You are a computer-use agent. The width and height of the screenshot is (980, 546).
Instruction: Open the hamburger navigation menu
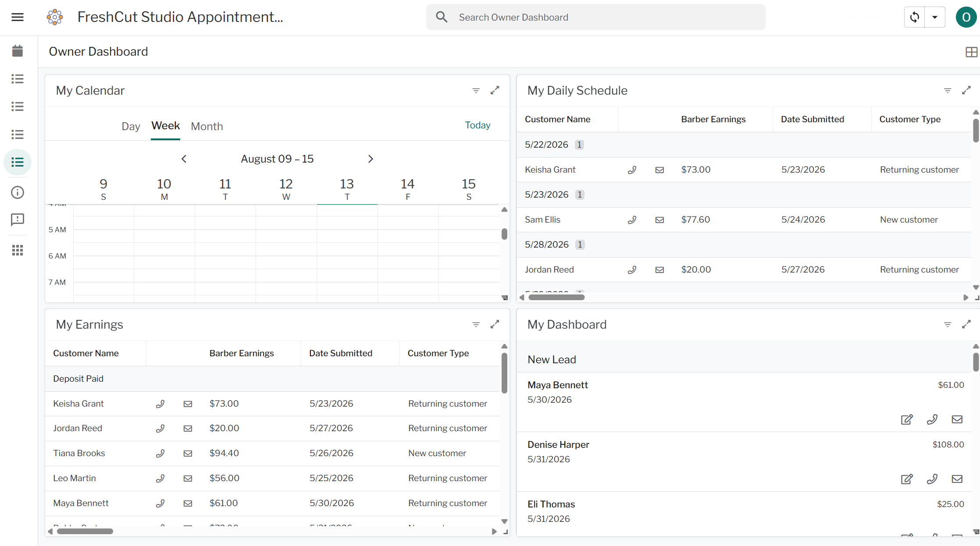[x=18, y=17]
